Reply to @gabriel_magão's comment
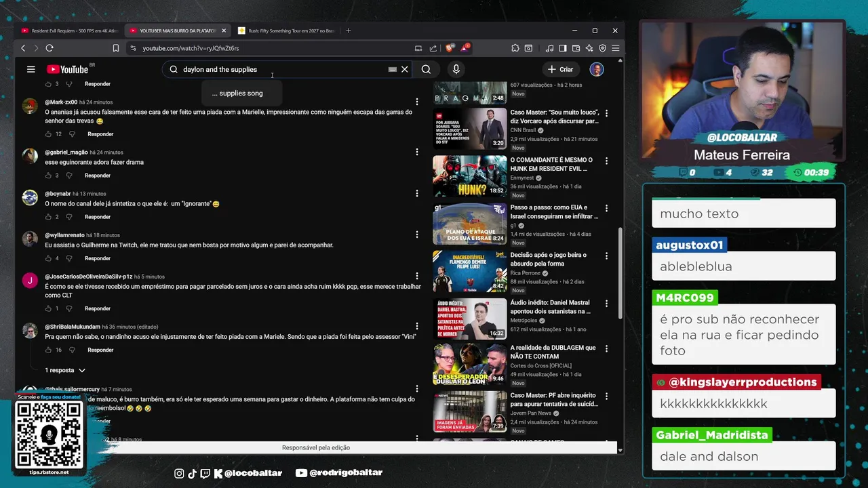This screenshot has width=868, height=488. (98, 176)
